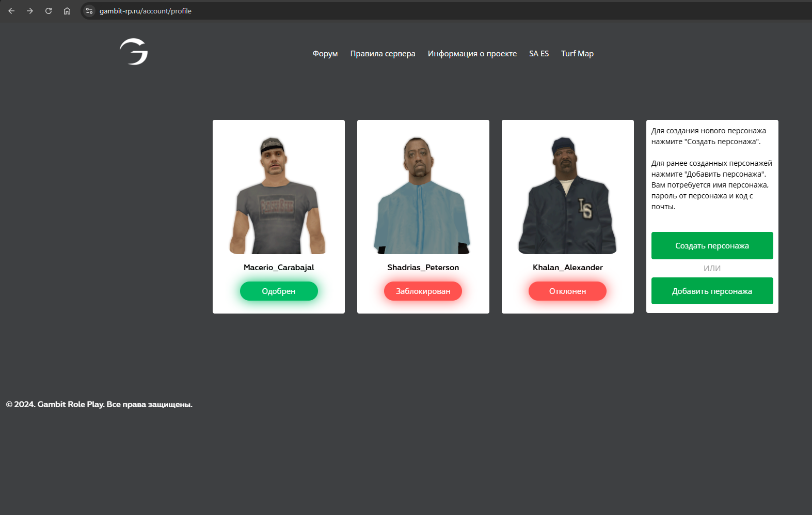Viewport: 812px width, 515px height.
Task: Open the Форум menu link
Action: click(325, 54)
